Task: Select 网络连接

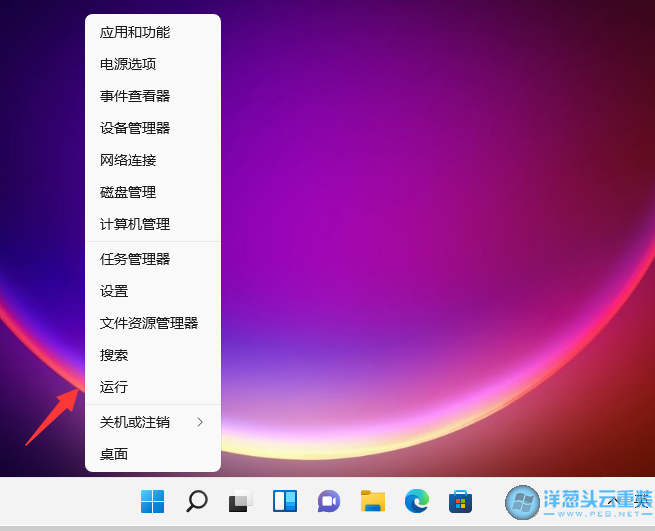Action: tap(153, 160)
